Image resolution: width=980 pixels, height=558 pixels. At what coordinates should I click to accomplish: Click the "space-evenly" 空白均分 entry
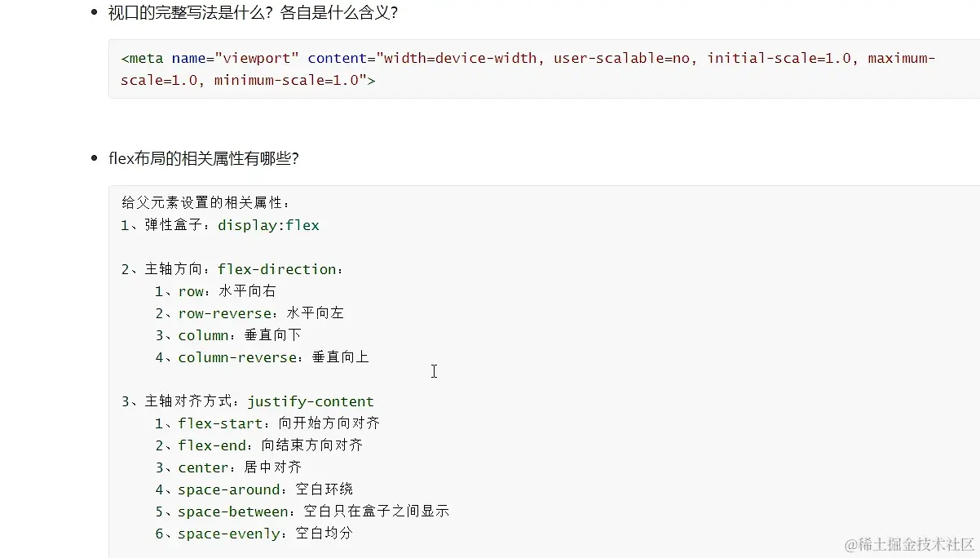pyautogui.click(x=229, y=534)
